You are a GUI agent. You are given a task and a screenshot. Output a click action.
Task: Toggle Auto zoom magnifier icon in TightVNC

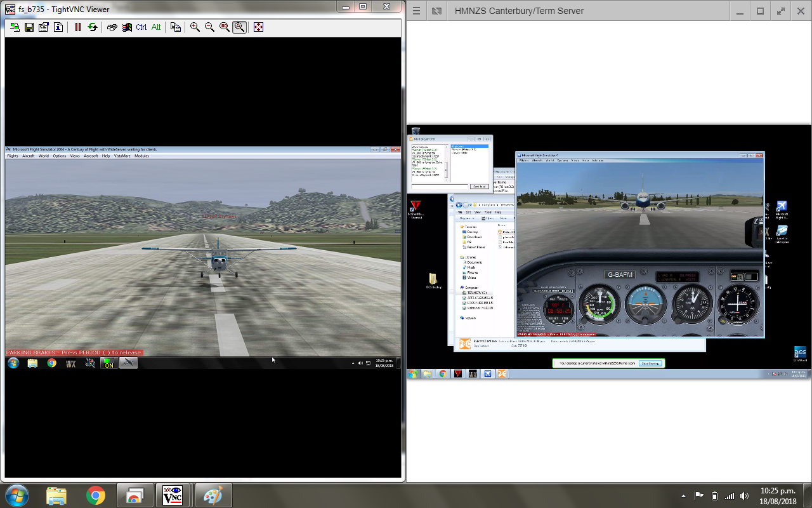(239, 27)
